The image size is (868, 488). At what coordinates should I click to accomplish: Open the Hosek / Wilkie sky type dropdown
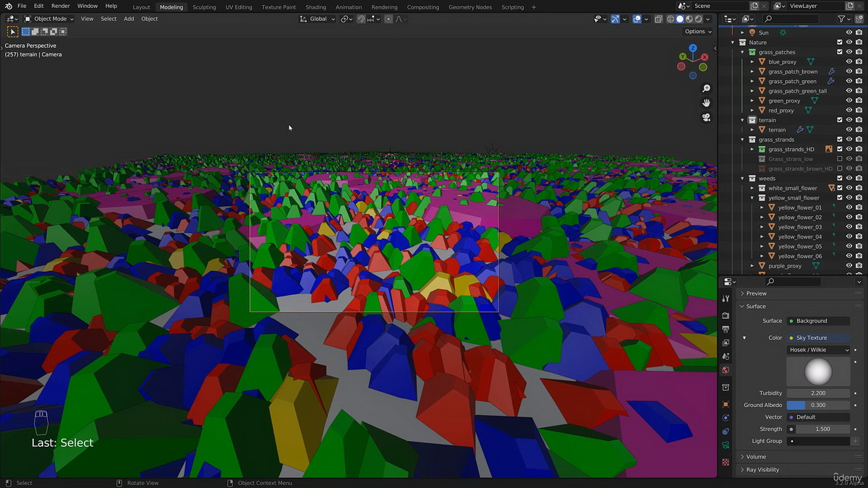818,350
